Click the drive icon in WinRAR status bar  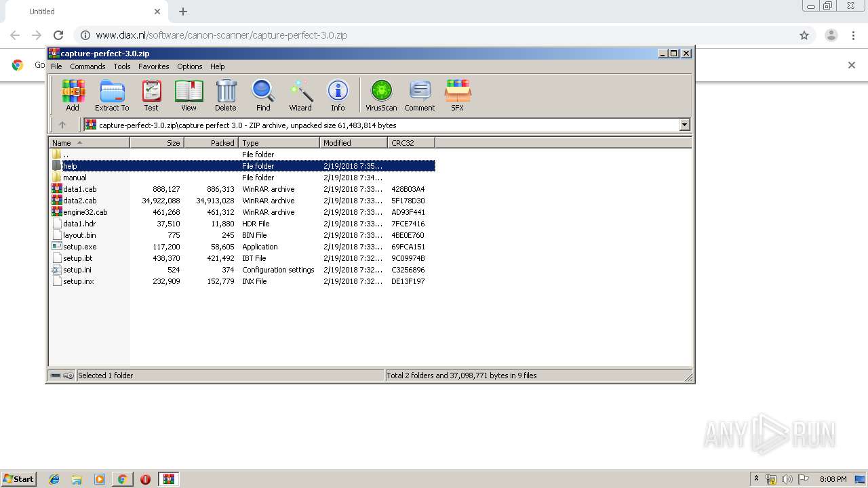click(x=56, y=375)
